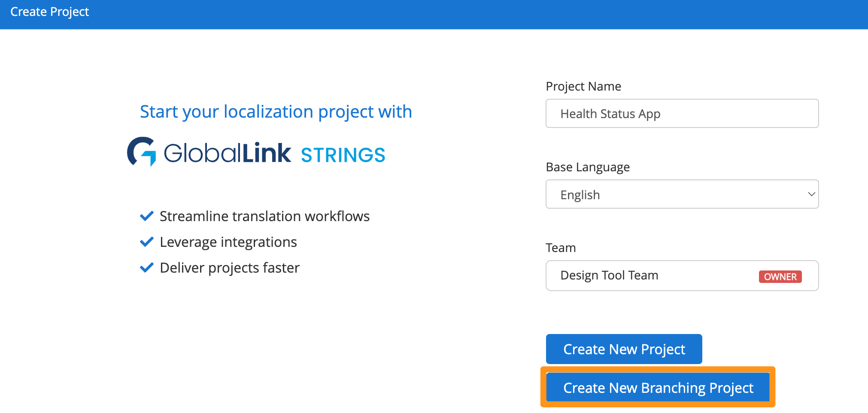Focus the Project Name input field

682,114
